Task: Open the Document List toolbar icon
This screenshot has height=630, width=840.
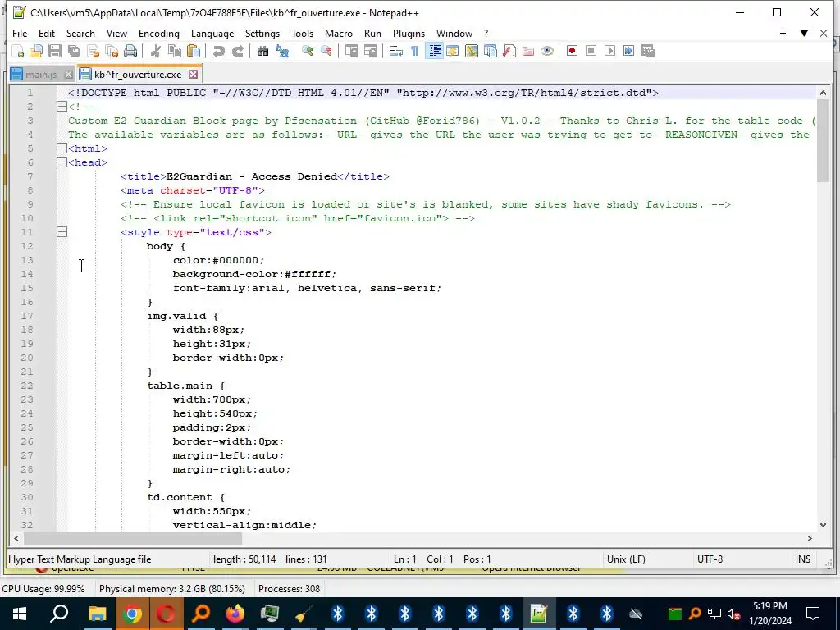Action: [x=491, y=51]
